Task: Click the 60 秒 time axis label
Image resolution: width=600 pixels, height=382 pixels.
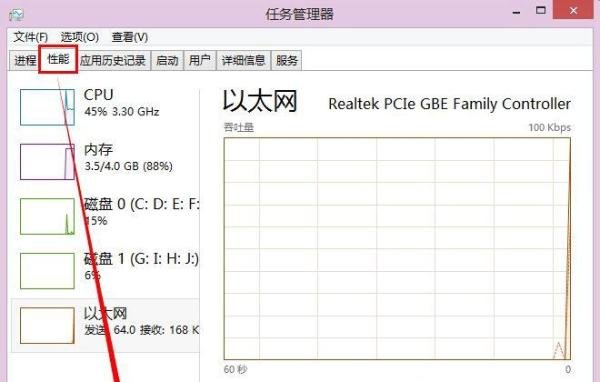Action: pos(235,369)
